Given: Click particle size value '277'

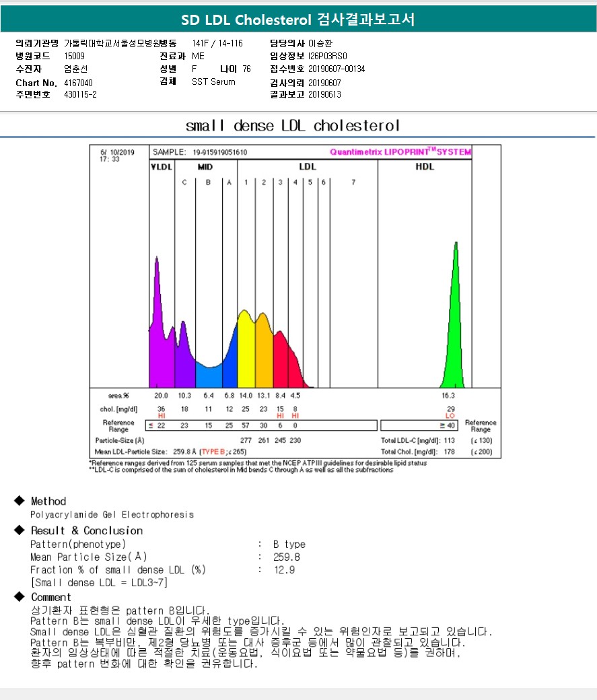Looking at the screenshot, I should coord(246,440).
